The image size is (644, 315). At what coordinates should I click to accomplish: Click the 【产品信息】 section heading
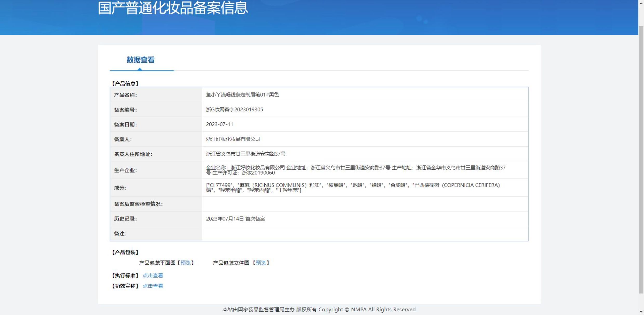(x=125, y=83)
